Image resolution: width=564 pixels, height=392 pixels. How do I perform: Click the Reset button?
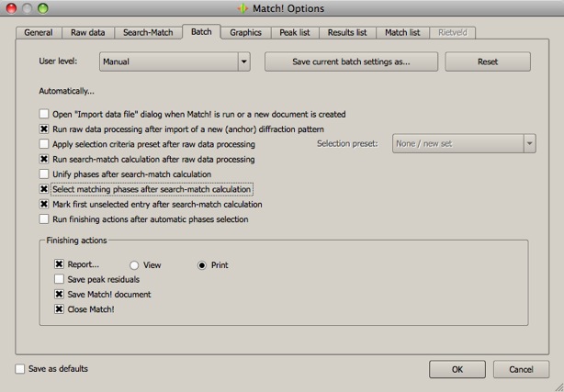pos(488,62)
